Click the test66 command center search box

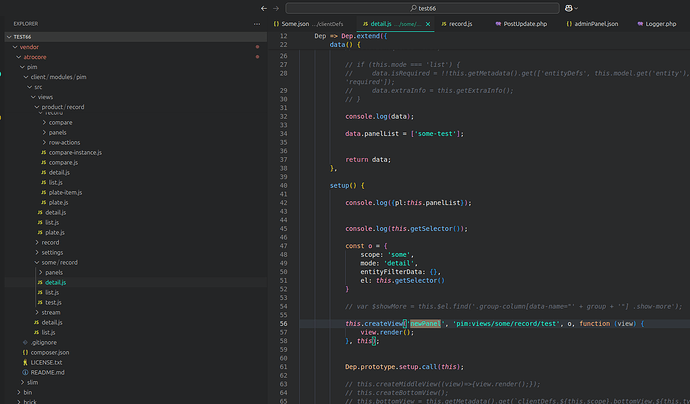(422, 8)
